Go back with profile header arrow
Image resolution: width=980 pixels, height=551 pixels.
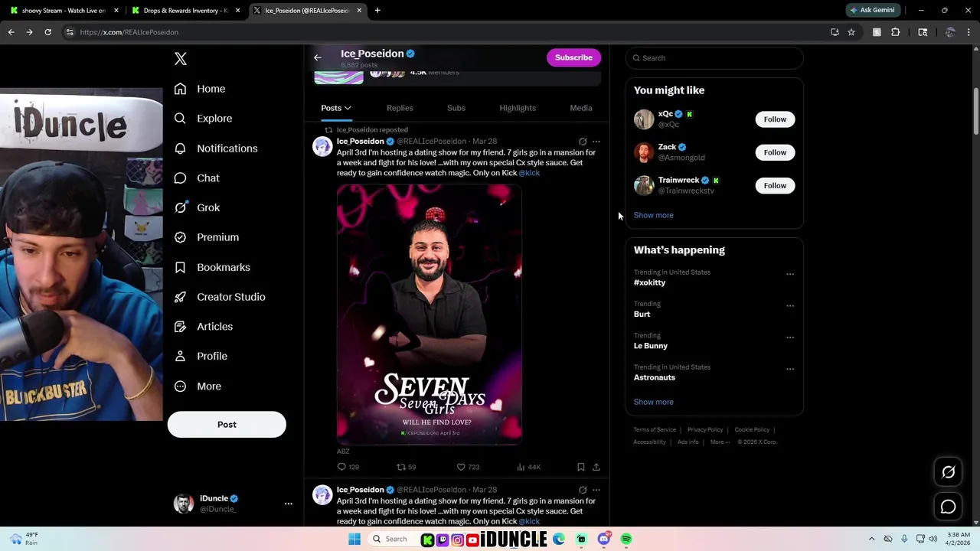pyautogui.click(x=318, y=57)
